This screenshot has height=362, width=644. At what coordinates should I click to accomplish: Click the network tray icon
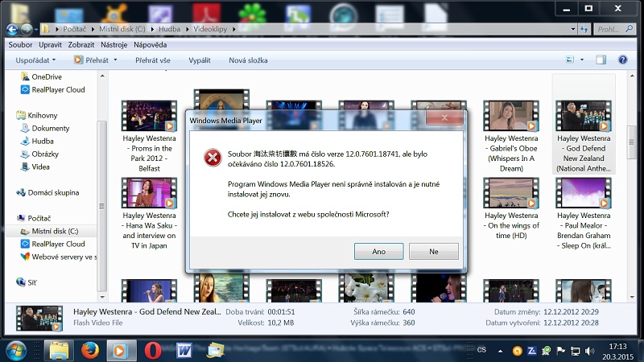point(575,351)
